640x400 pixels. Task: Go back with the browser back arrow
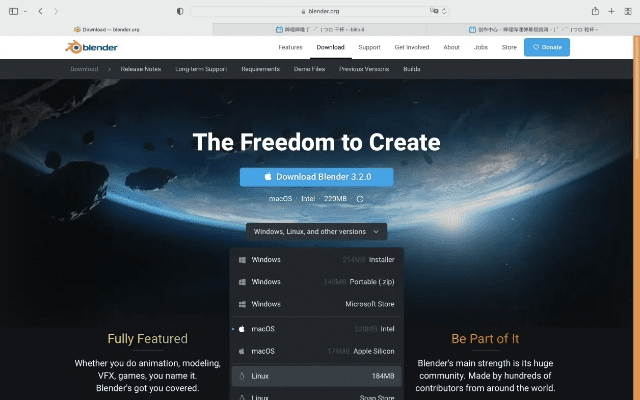click(40, 11)
